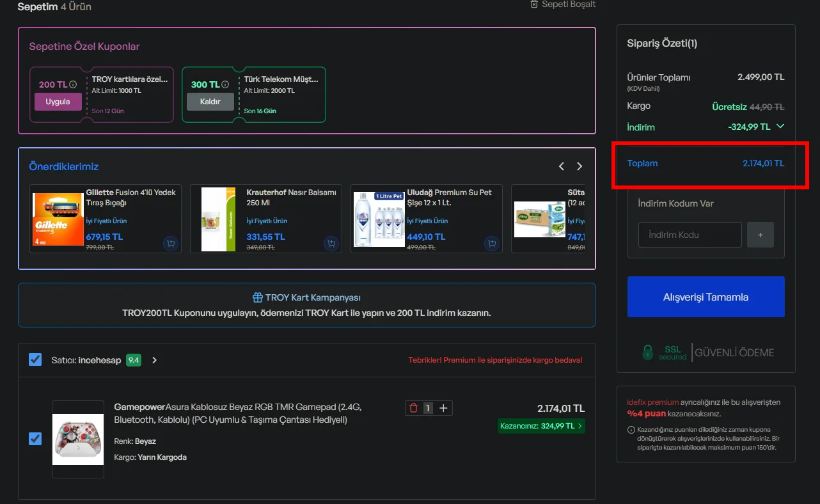The width and height of the screenshot is (820, 504).
Task: Click the Uludağ price 449,10 TL
Action: 426,237
